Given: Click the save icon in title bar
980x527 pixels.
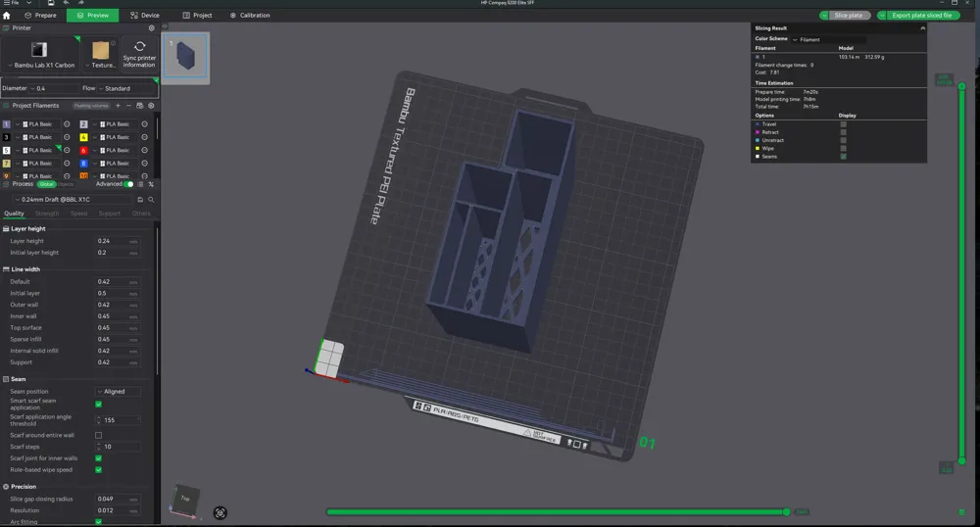Looking at the screenshot, I should point(51,3).
